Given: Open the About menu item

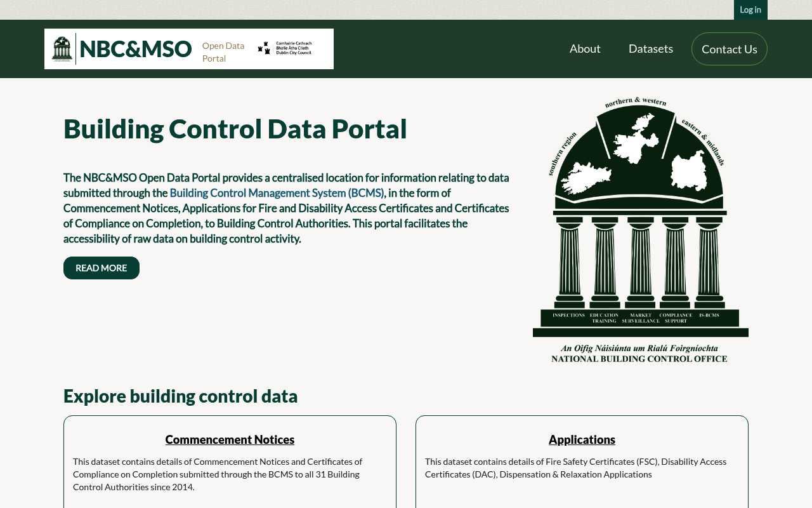Looking at the screenshot, I should (585, 49).
